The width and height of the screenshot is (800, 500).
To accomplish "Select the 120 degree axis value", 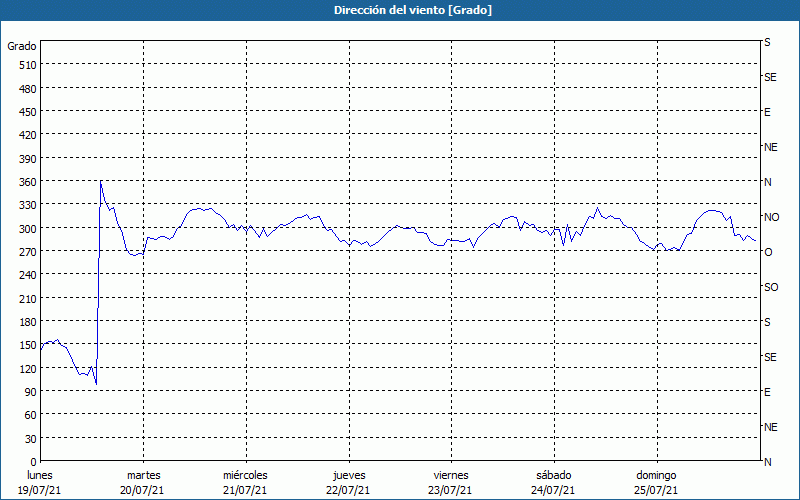I will (x=28, y=368).
